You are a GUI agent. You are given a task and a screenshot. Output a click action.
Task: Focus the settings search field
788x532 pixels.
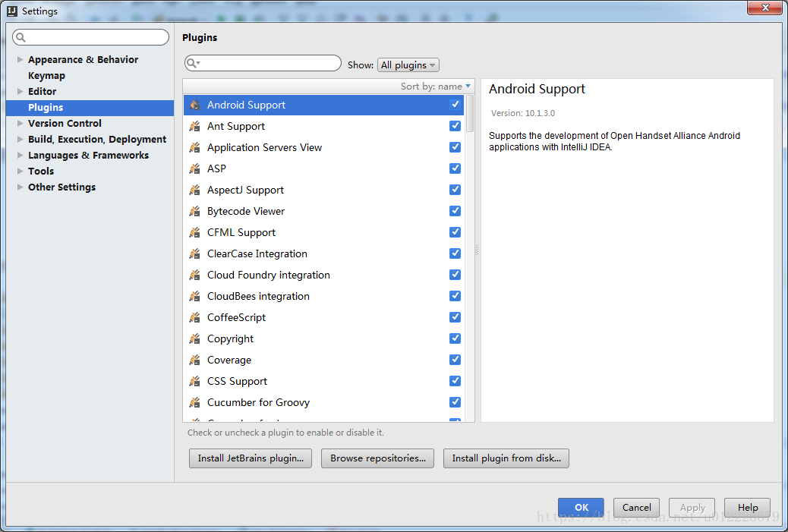pyautogui.click(x=90, y=37)
